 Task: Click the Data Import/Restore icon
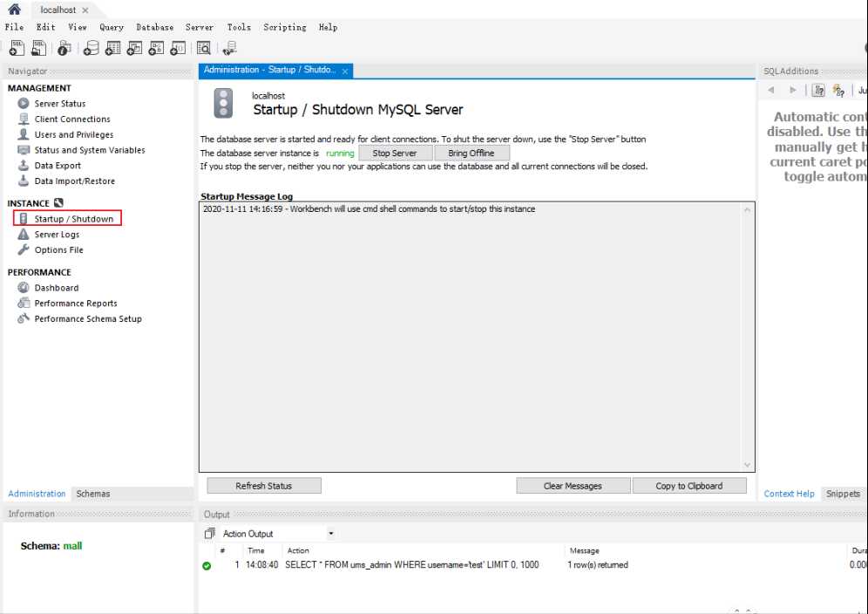[x=24, y=181]
